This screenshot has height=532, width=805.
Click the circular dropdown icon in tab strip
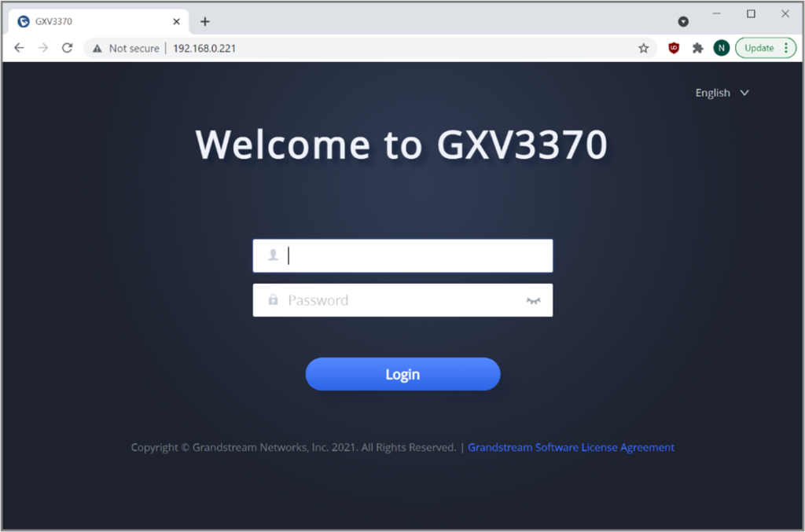683,21
